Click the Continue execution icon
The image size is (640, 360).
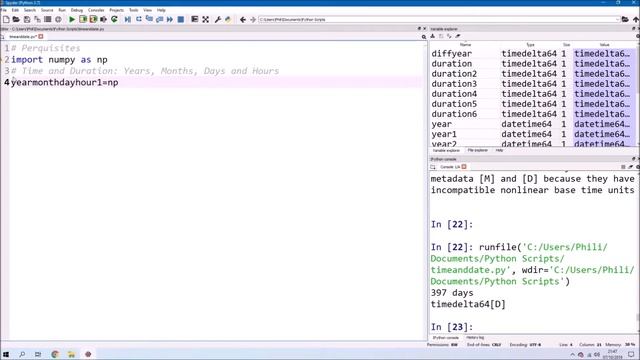tap(170, 19)
